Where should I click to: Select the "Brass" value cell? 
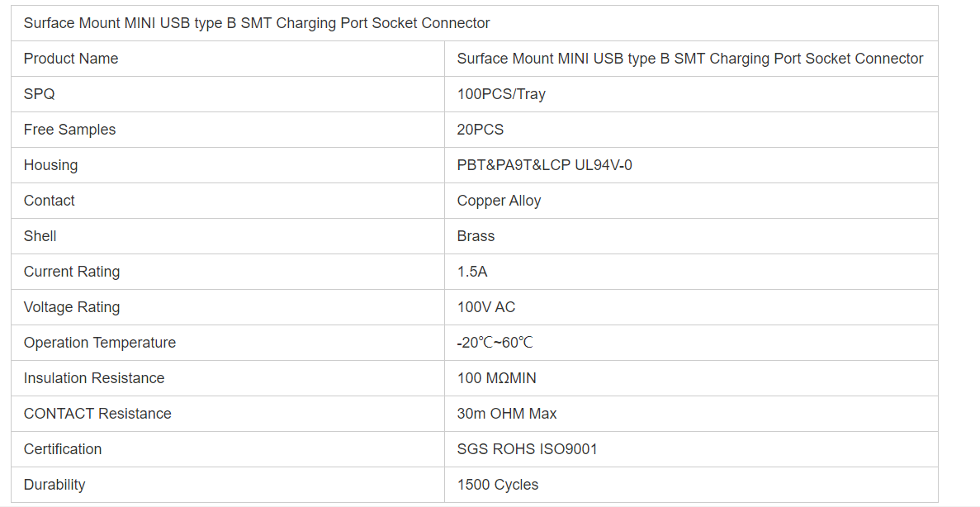coord(476,236)
